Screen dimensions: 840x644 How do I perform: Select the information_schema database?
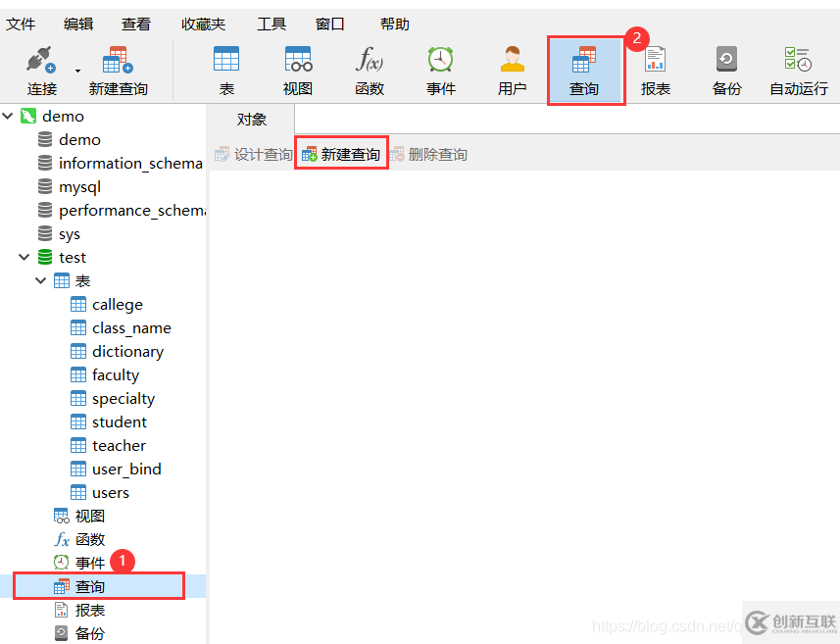click(x=120, y=163)
